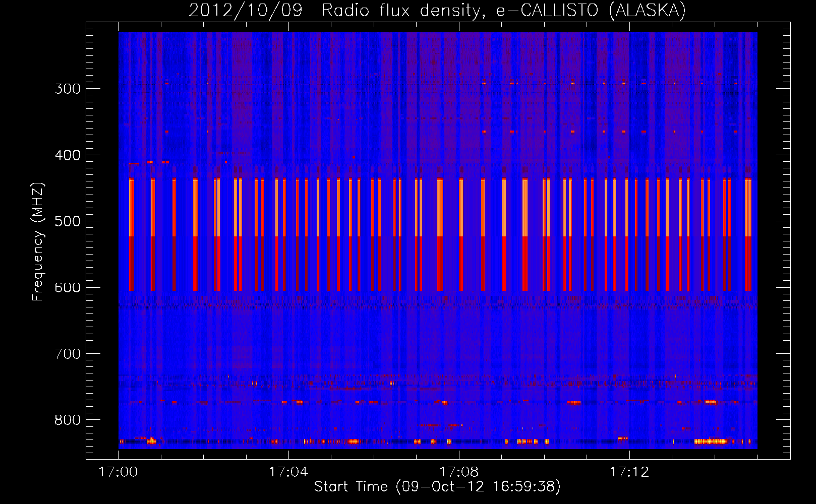
Task: Click the 800 frequency tick label
Action: click(x=68, y=420)
